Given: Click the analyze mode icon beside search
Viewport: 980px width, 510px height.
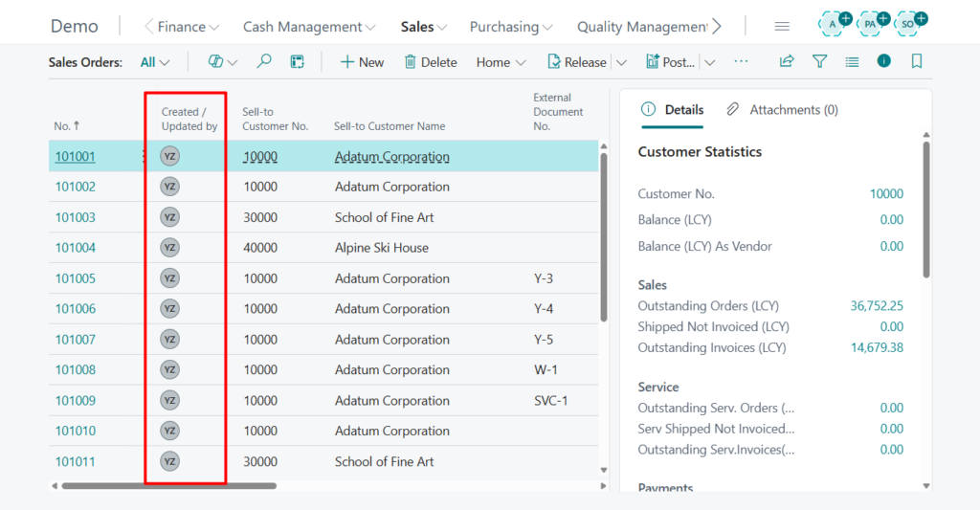Looking at the screenshot, I should click(x=298, y=61).
